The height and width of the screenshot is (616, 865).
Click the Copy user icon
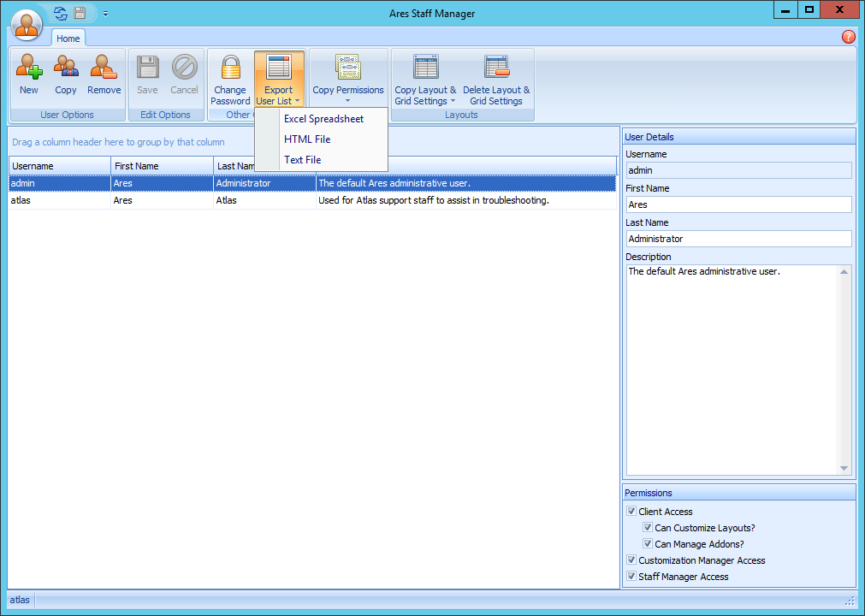click(x=66, y=68)
